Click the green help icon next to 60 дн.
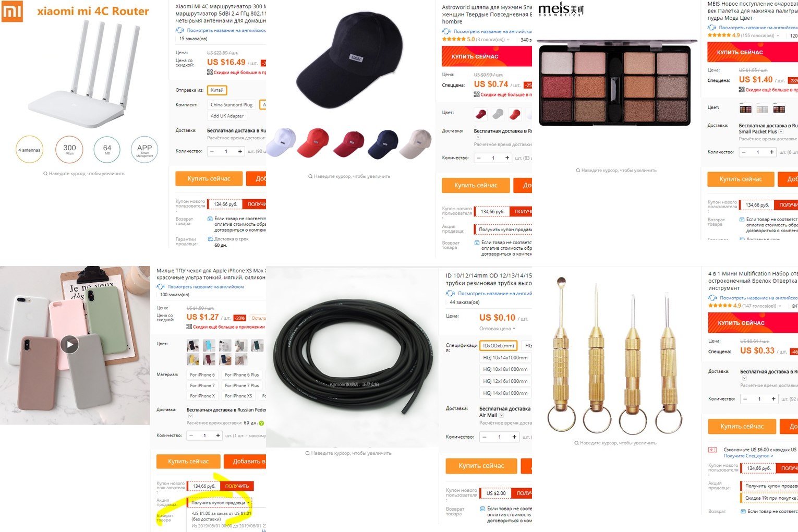This screenshot has height=532, width=798. point(261,423)
